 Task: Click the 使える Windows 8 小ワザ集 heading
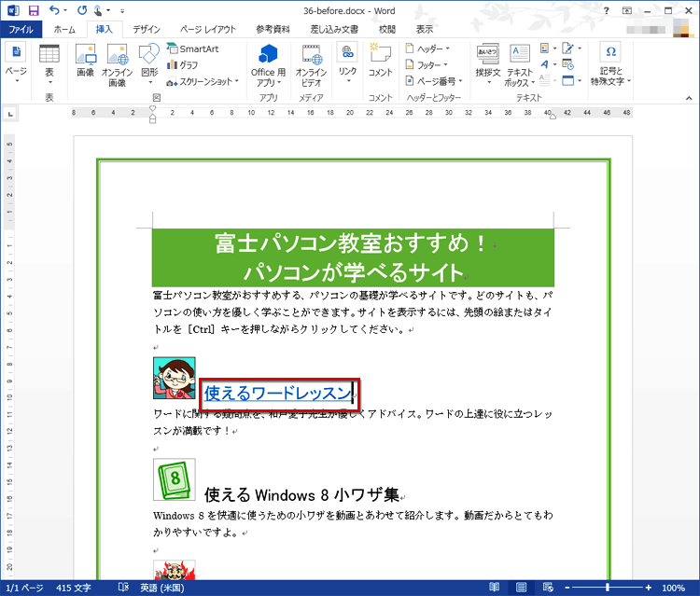tap(301, 495)
